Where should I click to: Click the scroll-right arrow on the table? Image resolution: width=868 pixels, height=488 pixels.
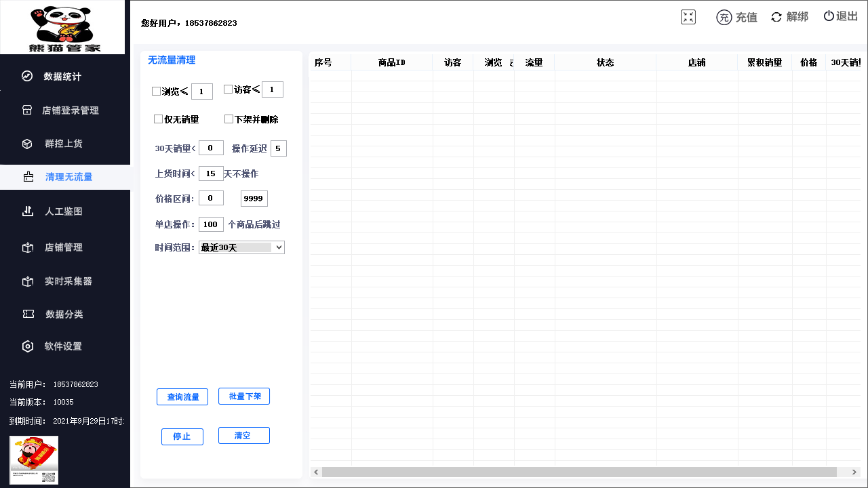tap(855, 472)
